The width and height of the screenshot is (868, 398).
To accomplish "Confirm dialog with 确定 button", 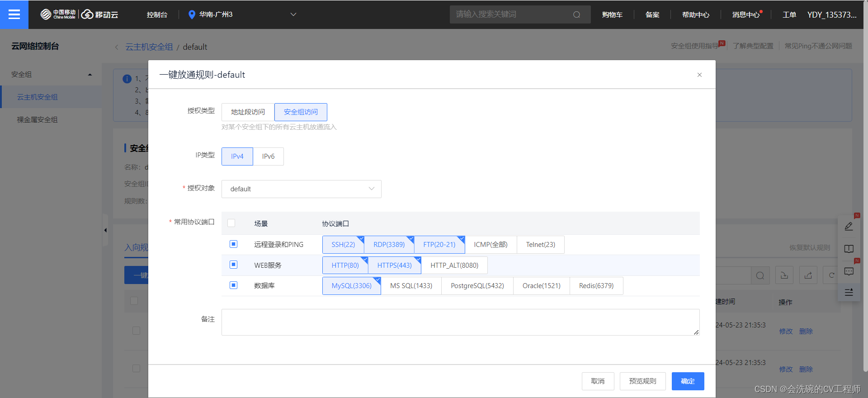I will (x=688, y=381).
